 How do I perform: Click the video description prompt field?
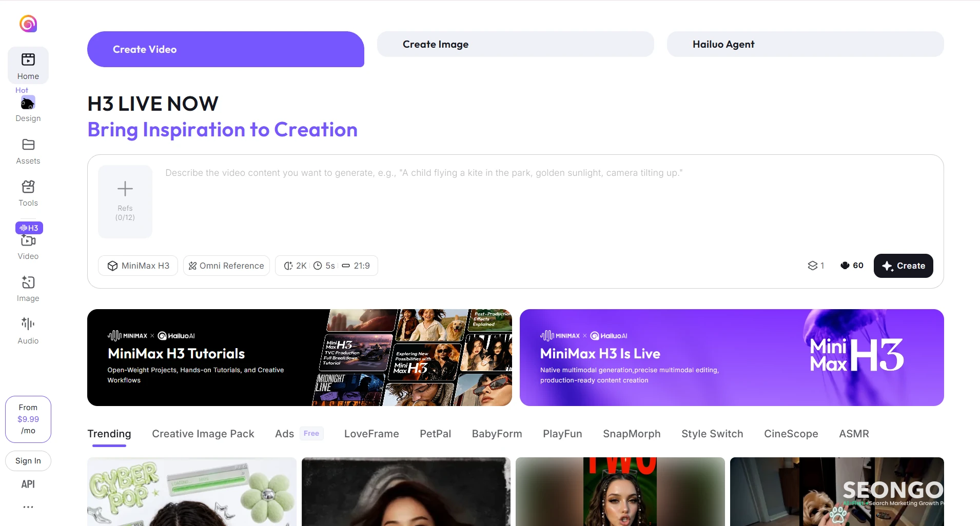[x=549, y=203]
